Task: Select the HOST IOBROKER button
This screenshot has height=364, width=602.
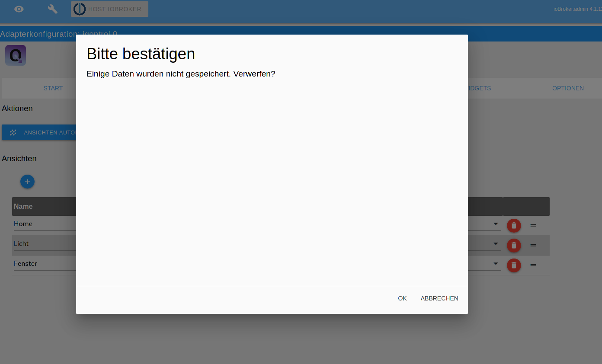Action: (109, 9)
